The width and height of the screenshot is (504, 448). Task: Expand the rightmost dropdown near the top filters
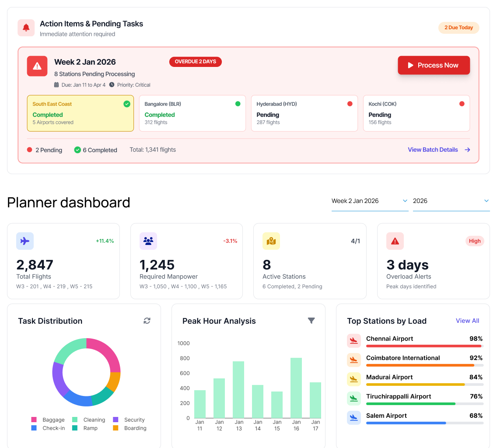(486, 201)
